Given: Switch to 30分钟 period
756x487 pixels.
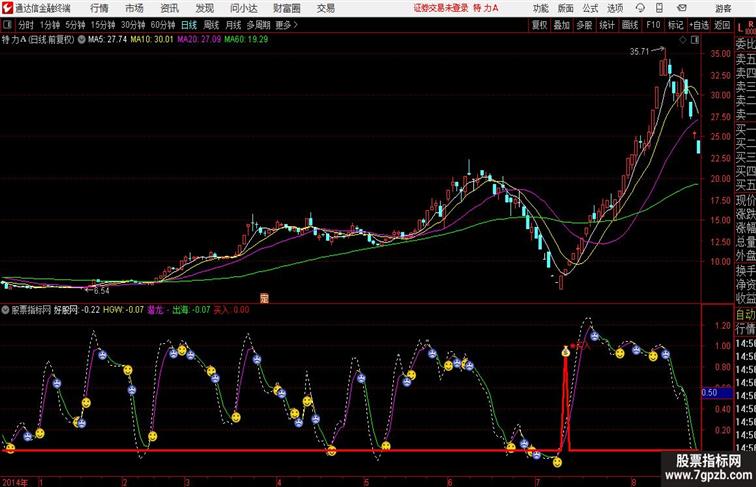Looking at the screenshot, I should tap(133, 25).
